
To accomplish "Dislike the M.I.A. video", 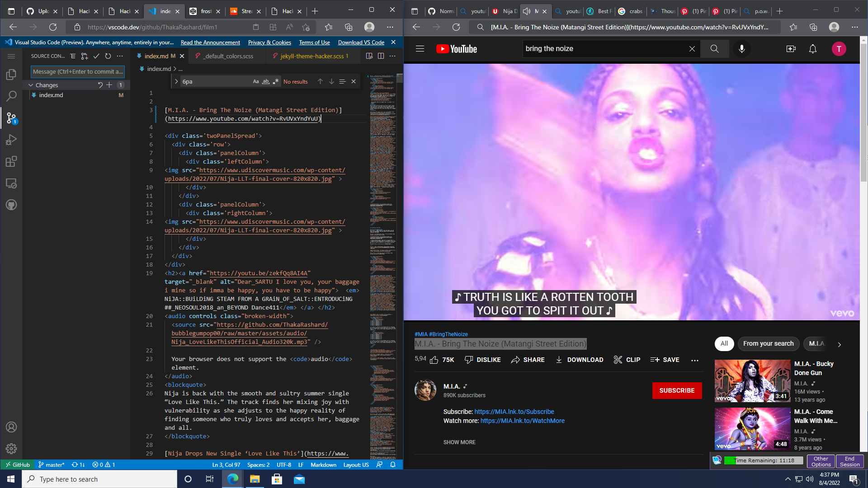I will tap(482, 360).
